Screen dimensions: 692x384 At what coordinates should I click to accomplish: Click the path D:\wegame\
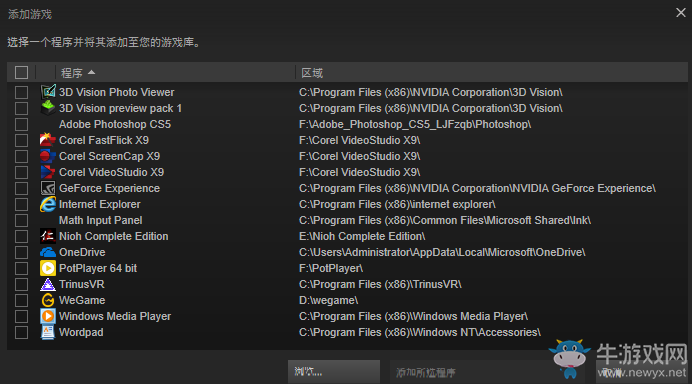(x=328, y=300)
